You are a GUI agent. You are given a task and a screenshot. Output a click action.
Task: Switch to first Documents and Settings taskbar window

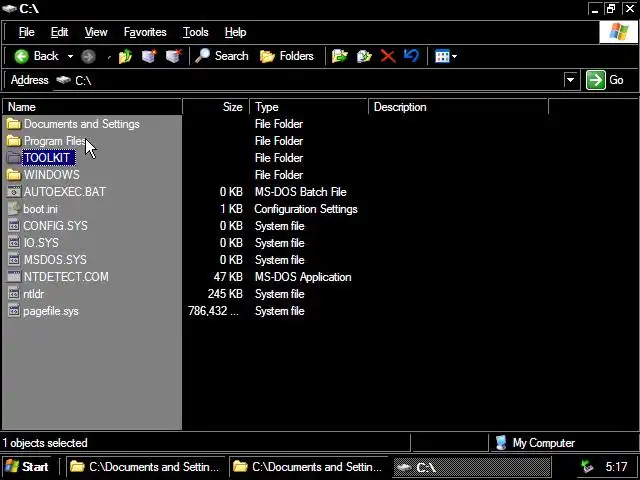click(x=145, y=467)
